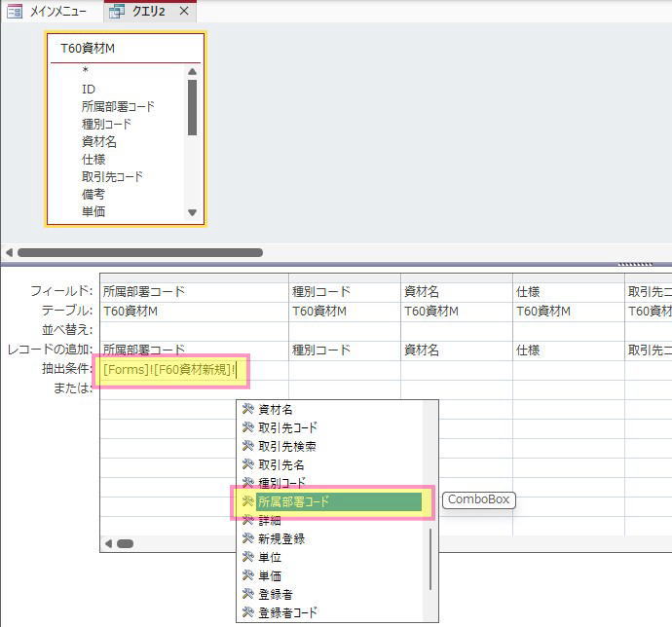Screen dimensions: 672x627
Task: Select 備考 in the T60資材M field list
Action: pos(93,194)
